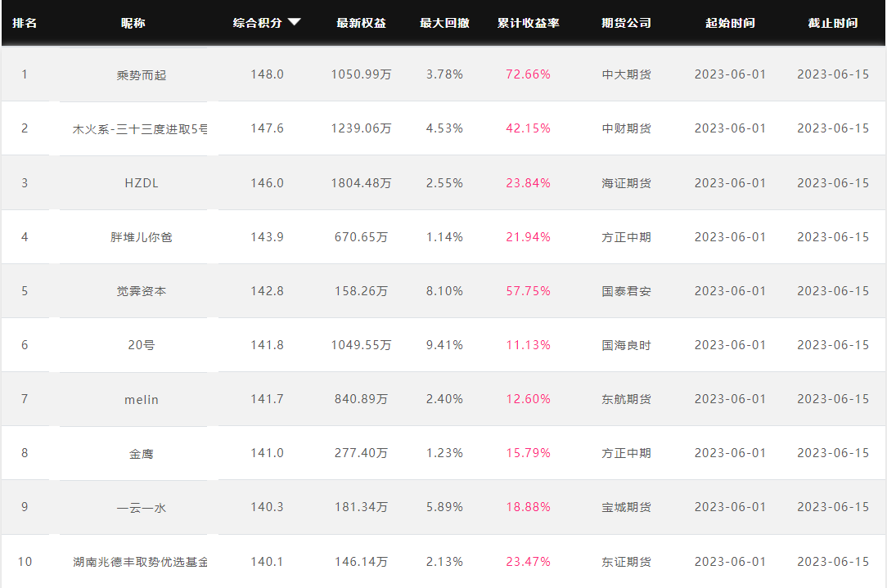Select the score 140.3
This screenshot has height=588, width=887.
pyautogui.click(x=267, y=507)
